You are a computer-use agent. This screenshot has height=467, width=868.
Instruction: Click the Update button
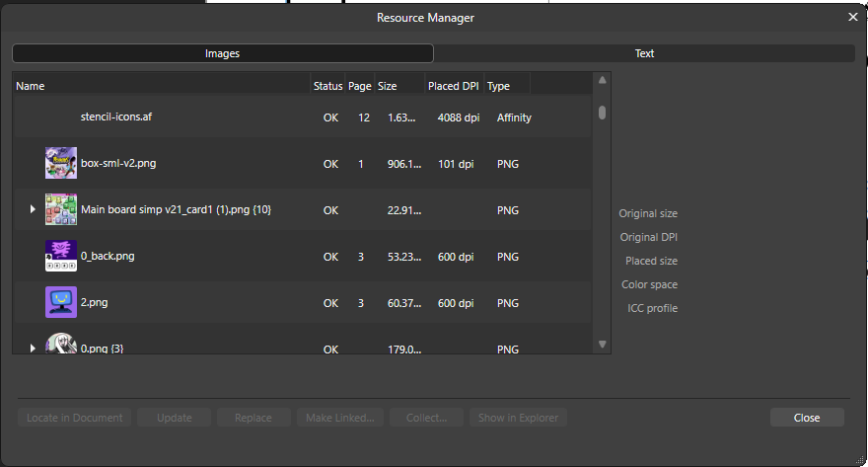click(175, 418)
